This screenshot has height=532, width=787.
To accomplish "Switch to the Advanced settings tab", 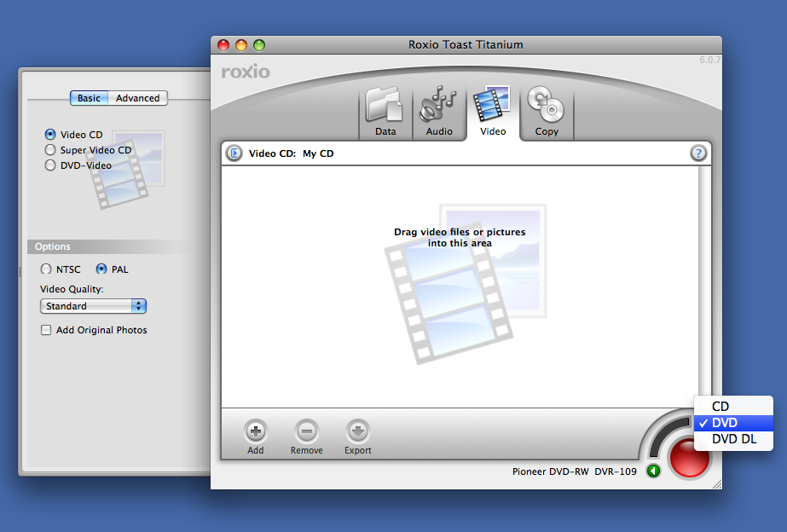I will (x=137, y=98).
